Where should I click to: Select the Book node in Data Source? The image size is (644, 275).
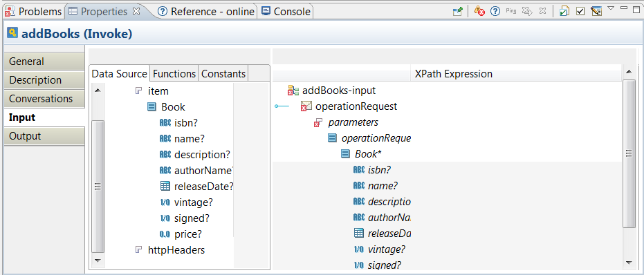[166, 107]
